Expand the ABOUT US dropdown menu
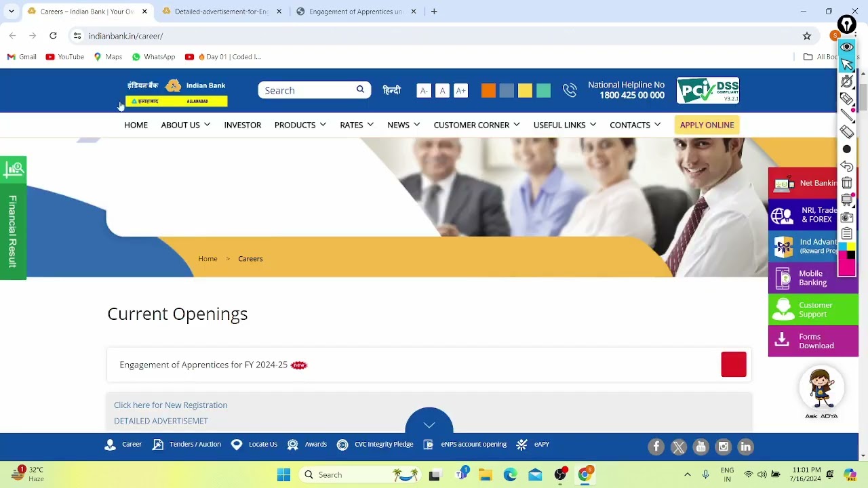The image size is (868, 488). [x=185, y=125]
